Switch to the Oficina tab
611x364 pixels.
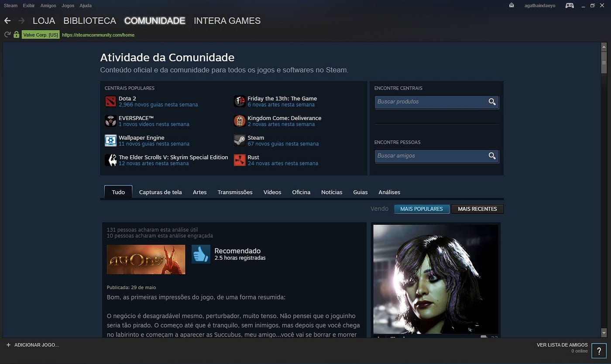click(301, 192)
